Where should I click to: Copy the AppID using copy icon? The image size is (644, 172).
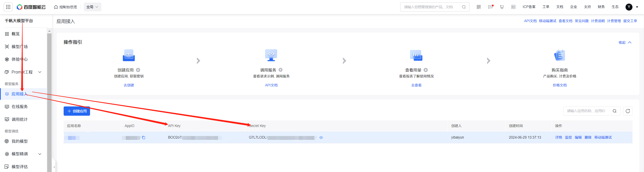point(144,138)
